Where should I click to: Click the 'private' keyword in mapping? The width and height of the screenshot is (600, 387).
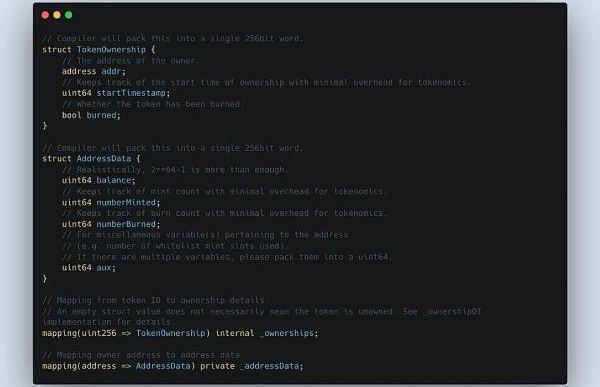click(x=217, y=366)
